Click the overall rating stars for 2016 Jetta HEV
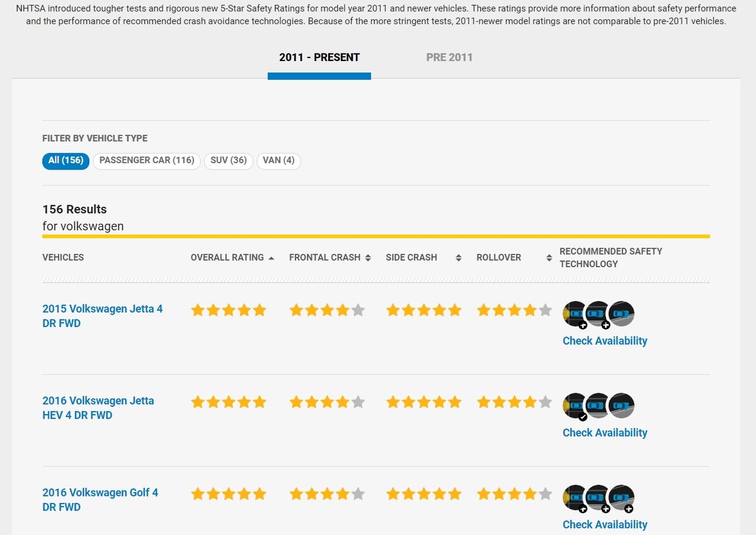Image resolution: width=756 pixels, height=535 pixels. [x=229, y=402]
